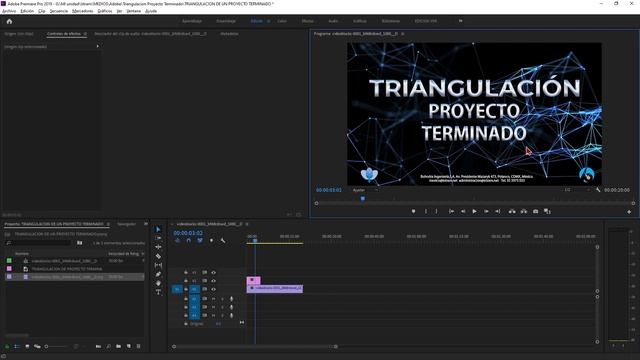Mute audio track A1

tap(213, 299)
